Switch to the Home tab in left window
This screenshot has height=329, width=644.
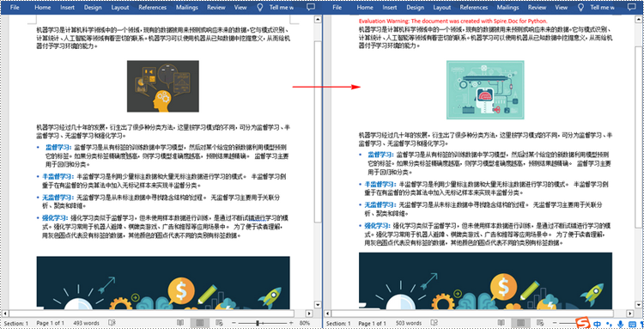click(43, 8)
